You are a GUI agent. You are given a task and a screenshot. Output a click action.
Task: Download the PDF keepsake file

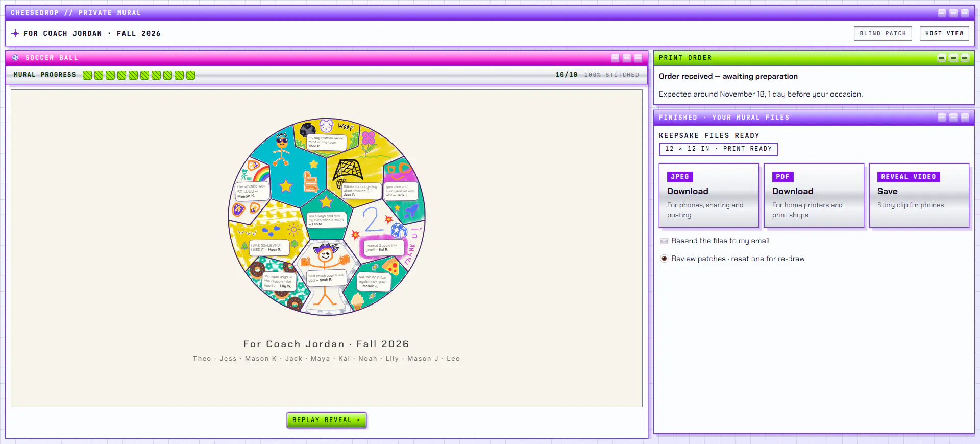pos(814,196)
